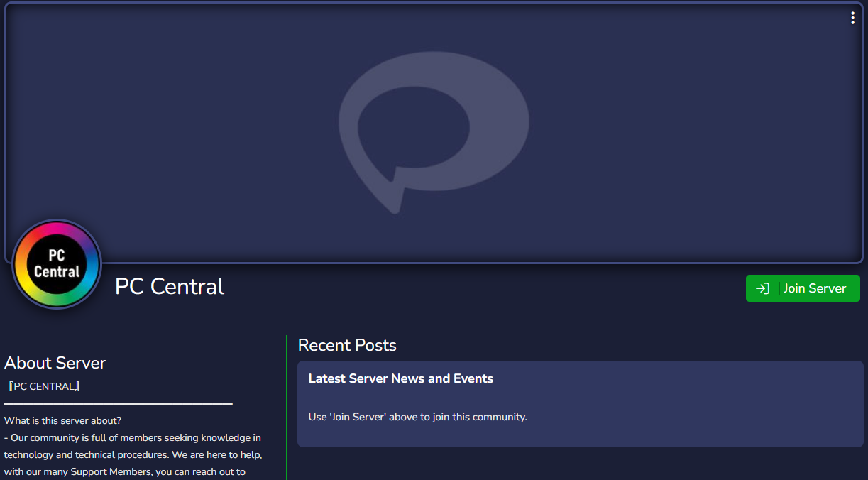868x480 pixels.
Task: Click the PC Central circular server avatar
Action: 56,264
